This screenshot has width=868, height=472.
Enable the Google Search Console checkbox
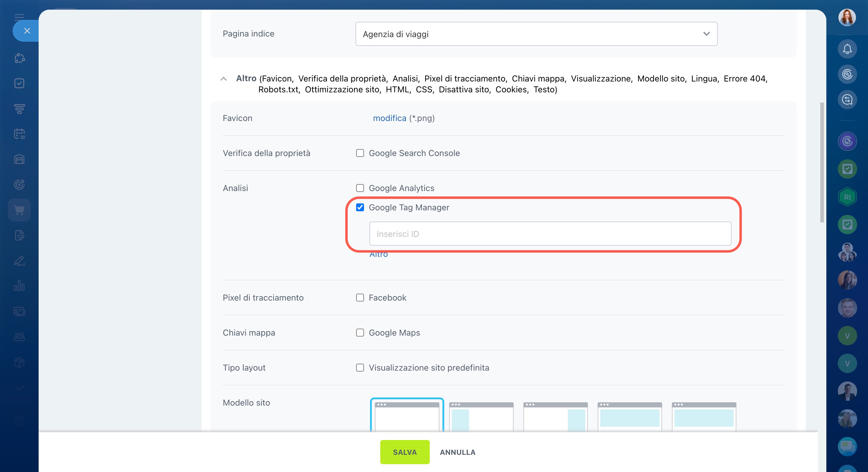click(360, 153)
